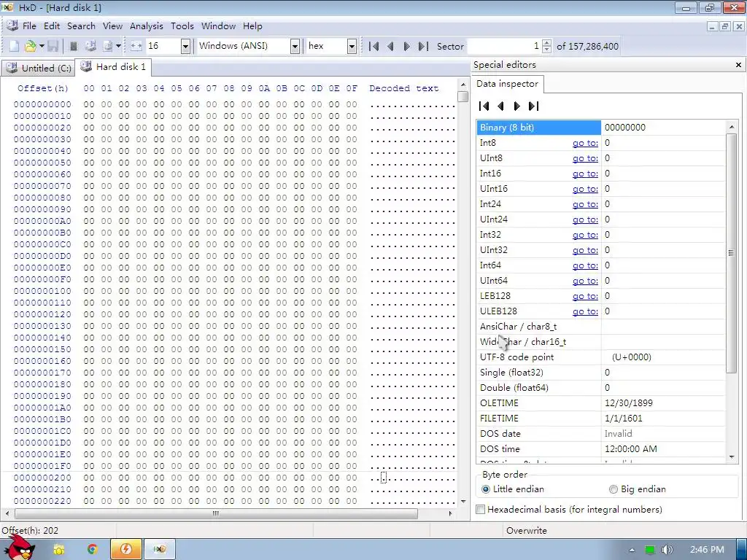Click the bytes per row width icon

coord(136,46)
